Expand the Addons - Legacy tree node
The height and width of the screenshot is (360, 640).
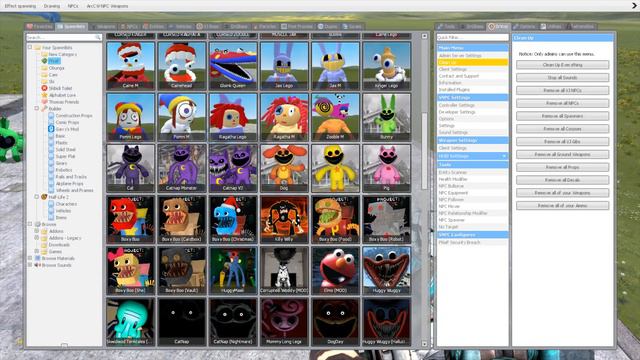click(x=37, y=238)
